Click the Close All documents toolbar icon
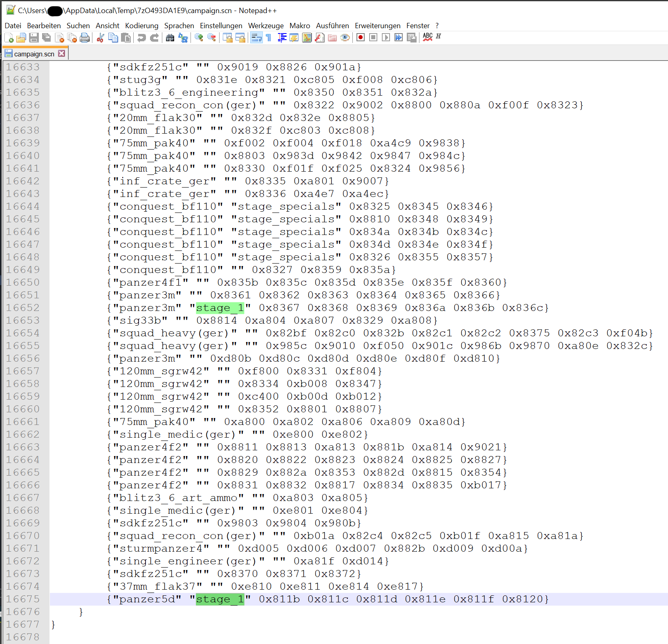668x644 pixels. click(x=72, y=38)
